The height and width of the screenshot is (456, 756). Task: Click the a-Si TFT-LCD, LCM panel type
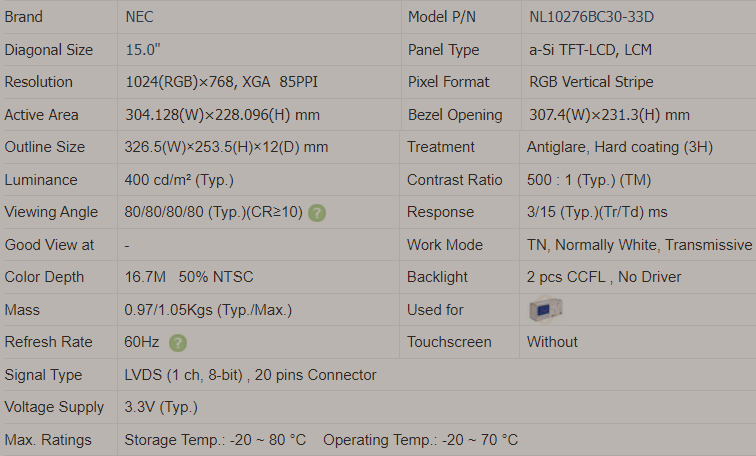tap(590, 50)
